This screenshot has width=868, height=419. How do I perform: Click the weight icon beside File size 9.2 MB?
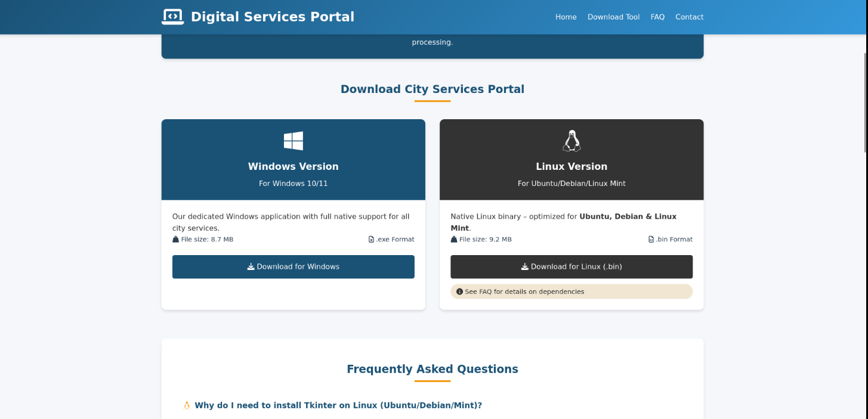pyautogui.click(x=454, y=240)
